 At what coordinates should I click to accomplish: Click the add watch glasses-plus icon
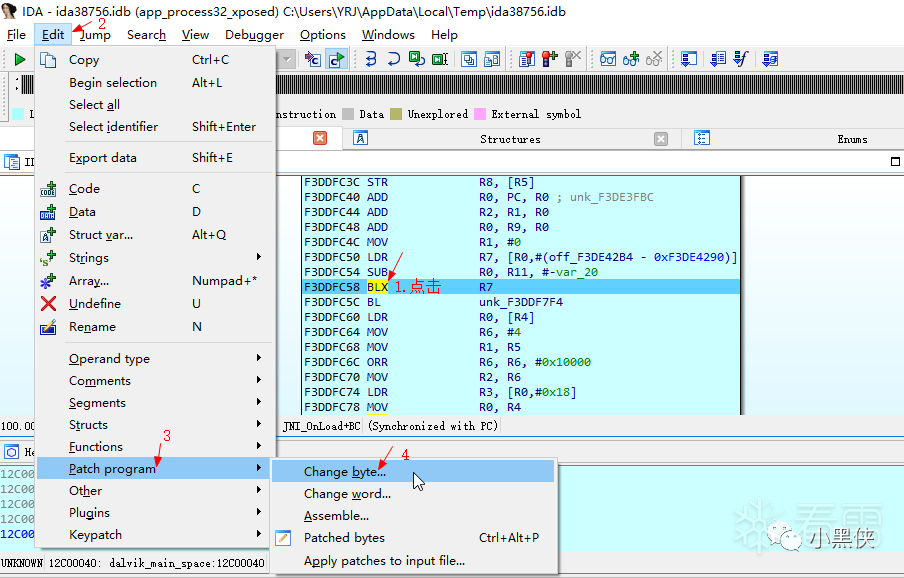click(631, 59)
